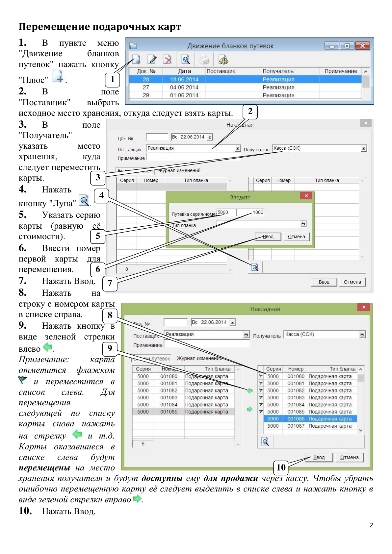This screenshot has height=554, width=392.
Task: Click the Lupa magnifier below right list
Action: (265, 441)
